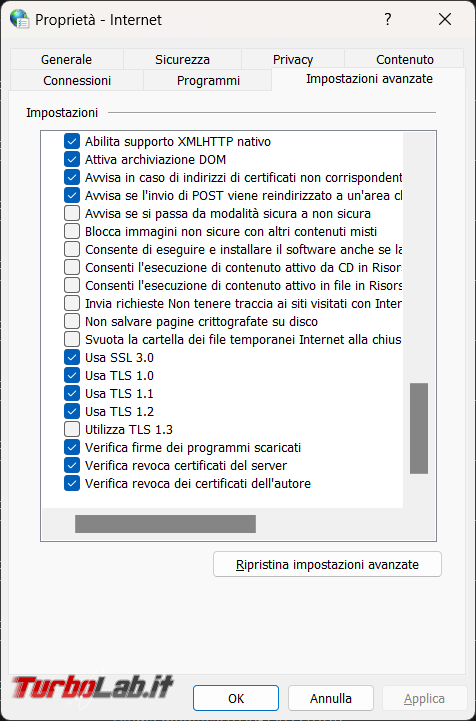Close the Proprietà - Internet dialog
The height and width of the screenshot is (721, 476).
445,19
